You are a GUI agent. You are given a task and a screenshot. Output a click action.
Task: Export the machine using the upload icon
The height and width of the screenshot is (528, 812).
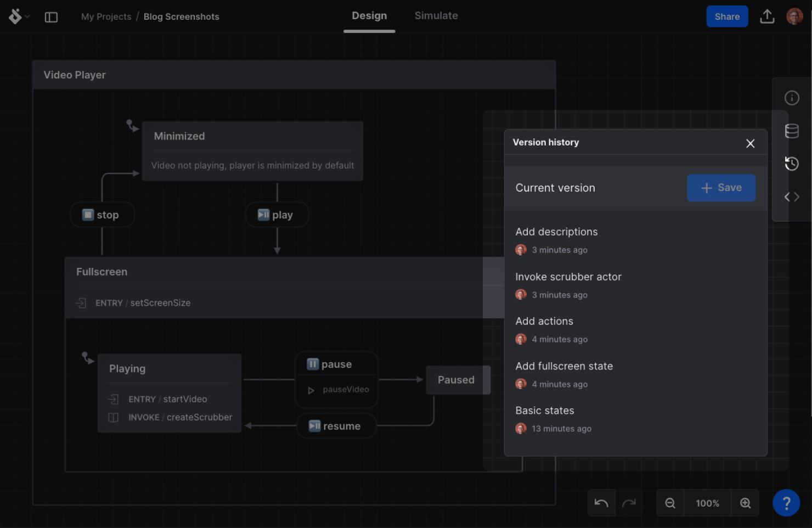tap(767, 16)
